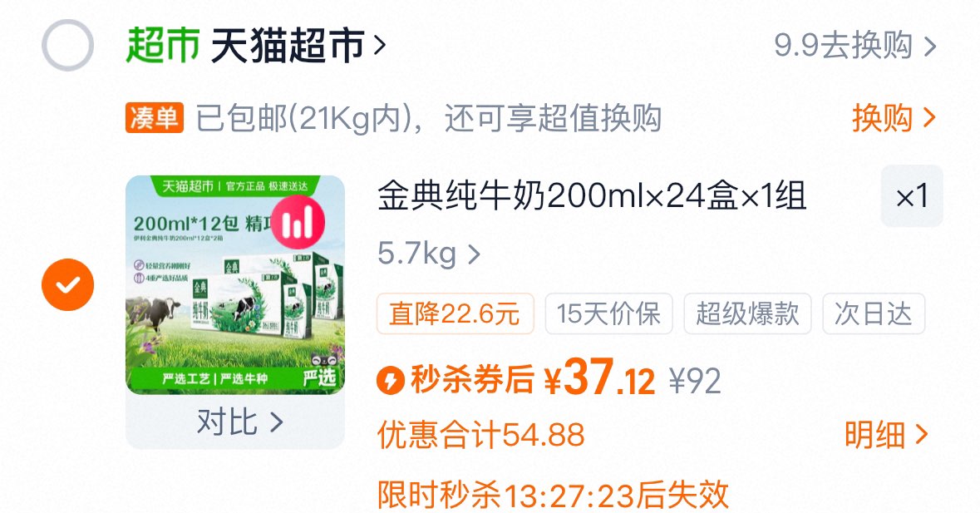Tap the 15天价保 tag
980x513 pixels.
608,313
